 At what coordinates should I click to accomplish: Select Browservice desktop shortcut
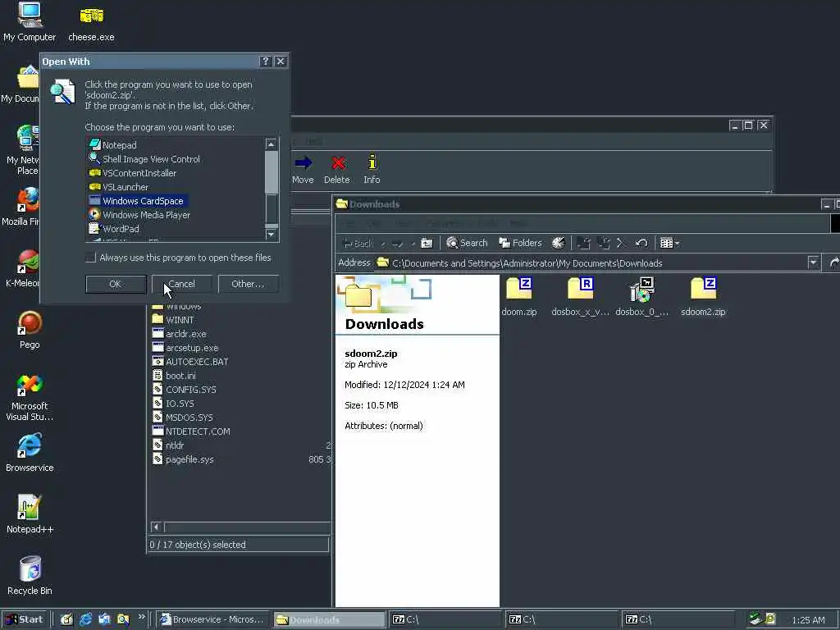(x=30, y=453)
